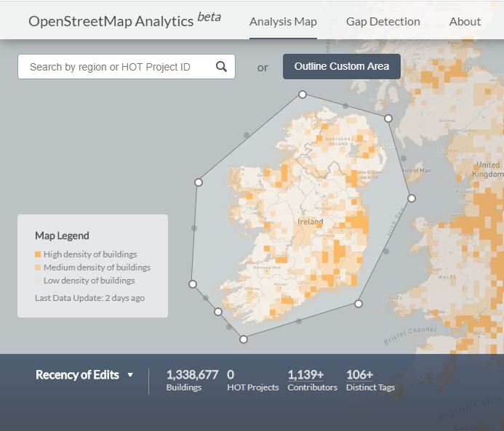Click the bottommost white vertex of the outlined area
This screenshot has width=504, height=431.
[244, 339]
